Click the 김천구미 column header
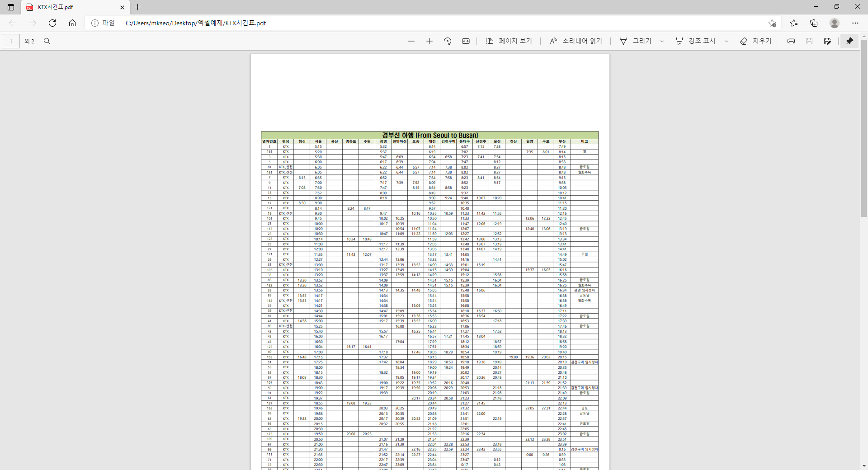The width and height of the screenshot is (868, 470). (448, 141)
